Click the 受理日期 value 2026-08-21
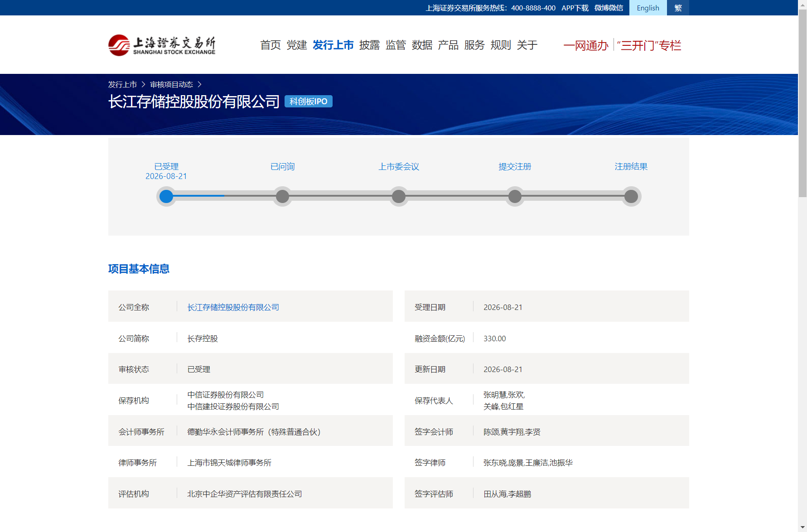This screenshot has height=532, width=807. click(503, 307)
